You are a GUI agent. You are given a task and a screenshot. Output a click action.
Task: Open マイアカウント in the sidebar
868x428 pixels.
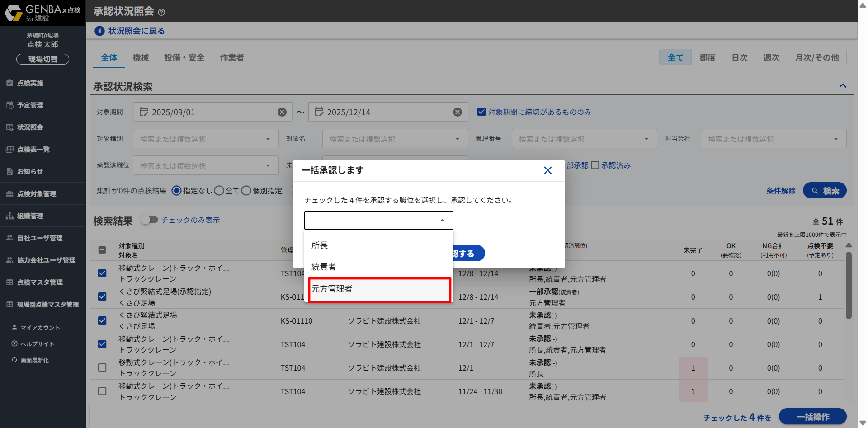click(40, 328)
